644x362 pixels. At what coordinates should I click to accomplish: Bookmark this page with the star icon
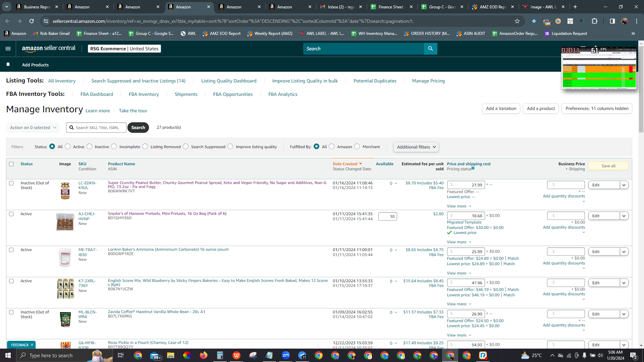[517, 21]
